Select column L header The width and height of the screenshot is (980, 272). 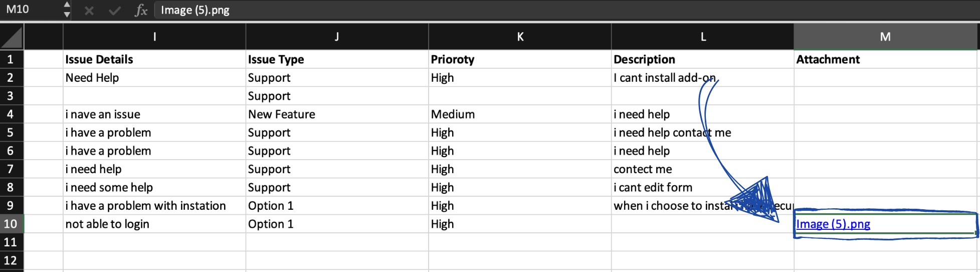pyautogui.click(x=703, y=37)
